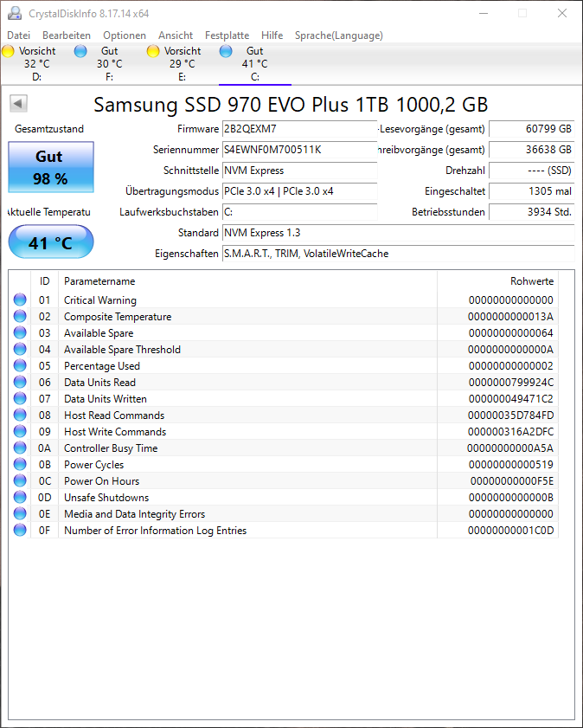Screen dimensions: 583x728
Task: Click the Betriebsstunden value 3934 Std.
Action: click(x=531, y=212)
